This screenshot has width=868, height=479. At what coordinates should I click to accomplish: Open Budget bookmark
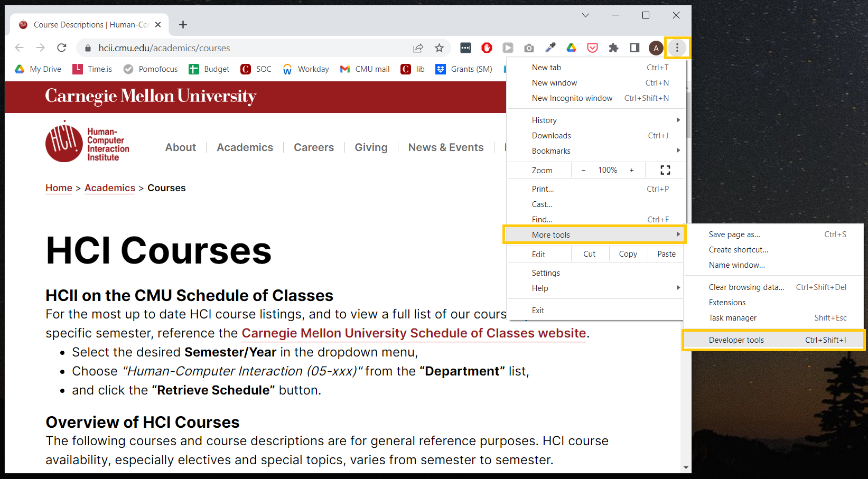(x=209, y=69)
